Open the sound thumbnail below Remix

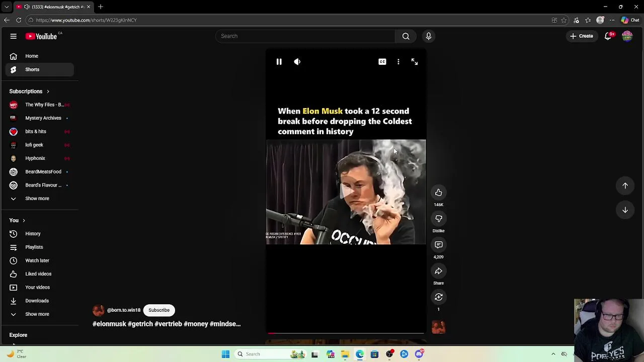pyautogui.click(x=439, y=327)
